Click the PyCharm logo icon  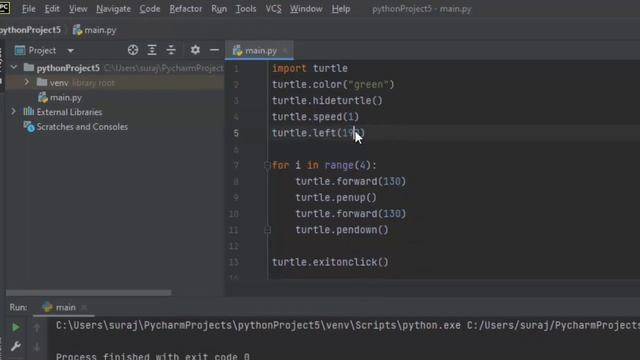point(4,8)
